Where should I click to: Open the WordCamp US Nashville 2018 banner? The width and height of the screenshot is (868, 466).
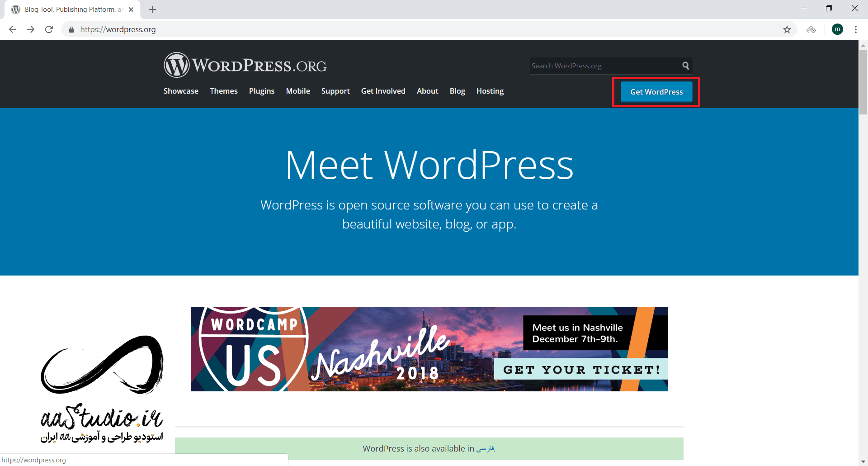tap(429, 349)
